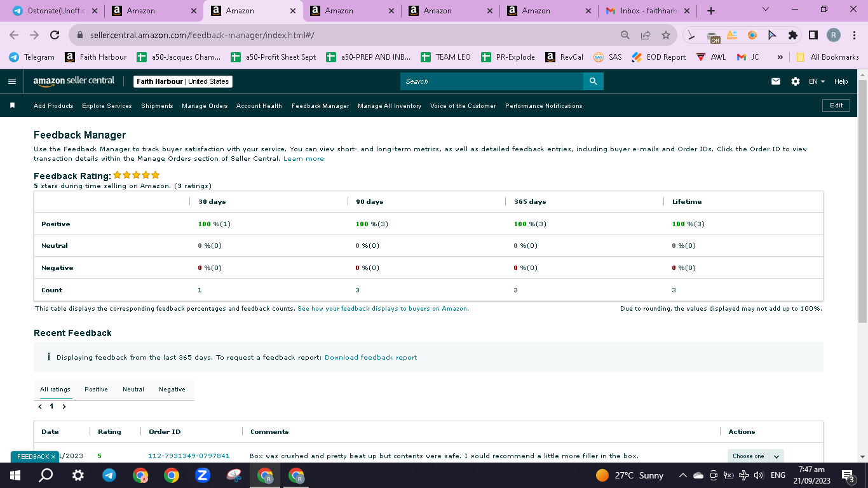Viewport: 868px width, 488px height.
Task: Open Snipping Tool from the taskbar
Action: click(x=234, y=475)
